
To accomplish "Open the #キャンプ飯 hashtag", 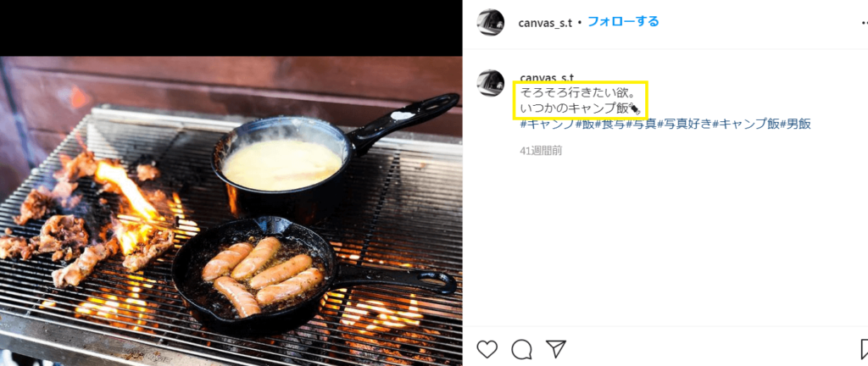I will coord(746,125).
